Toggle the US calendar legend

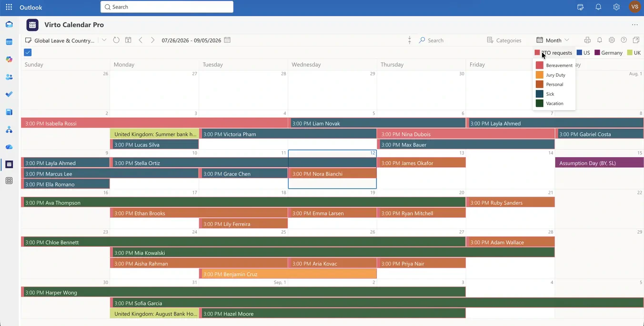[x=583, y=53]
